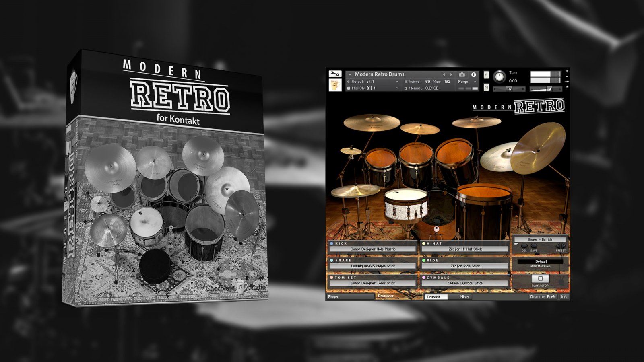Open the wrench instrument edit tool

coord(335,74)
